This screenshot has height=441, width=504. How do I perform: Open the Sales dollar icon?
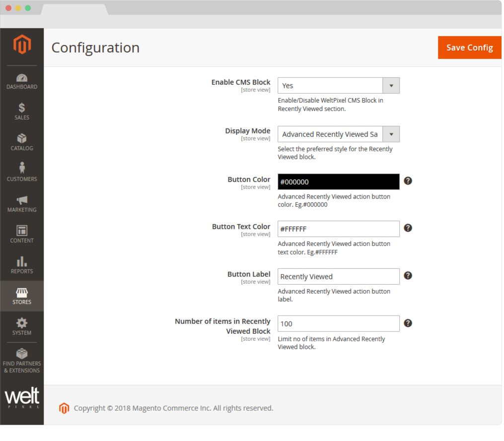(22, 108)
